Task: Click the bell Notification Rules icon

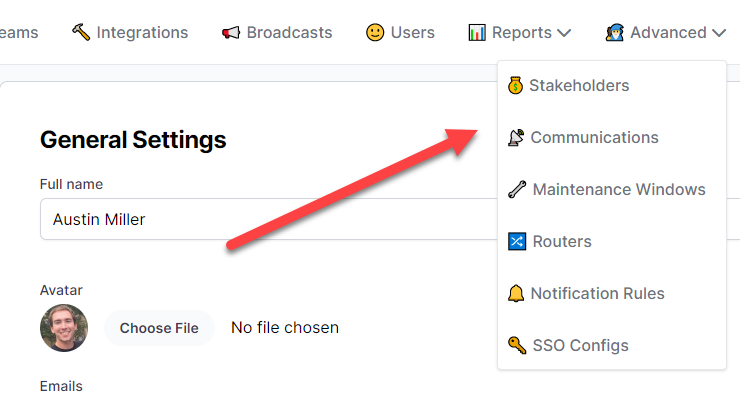Action: 516,293
